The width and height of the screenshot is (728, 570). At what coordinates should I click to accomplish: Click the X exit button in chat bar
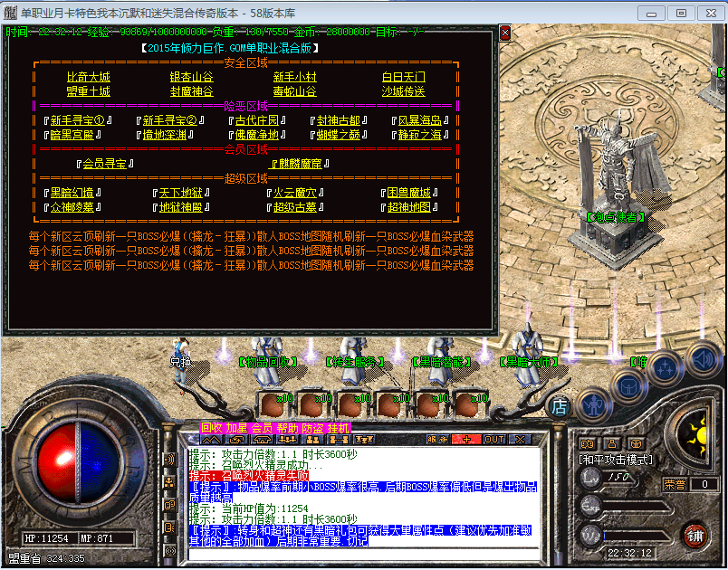tap(520, 439)
